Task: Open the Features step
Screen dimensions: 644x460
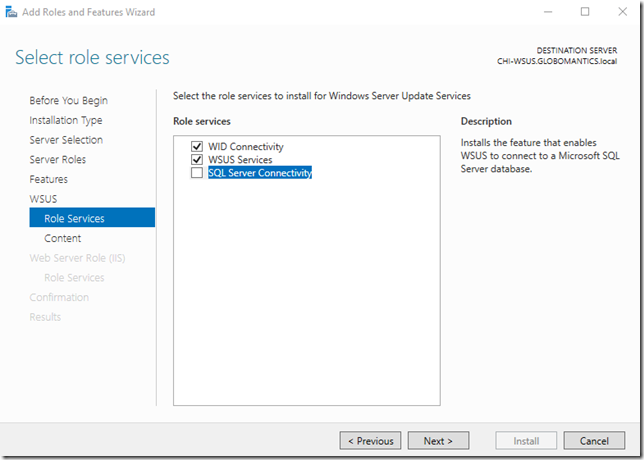Action: 48,179
